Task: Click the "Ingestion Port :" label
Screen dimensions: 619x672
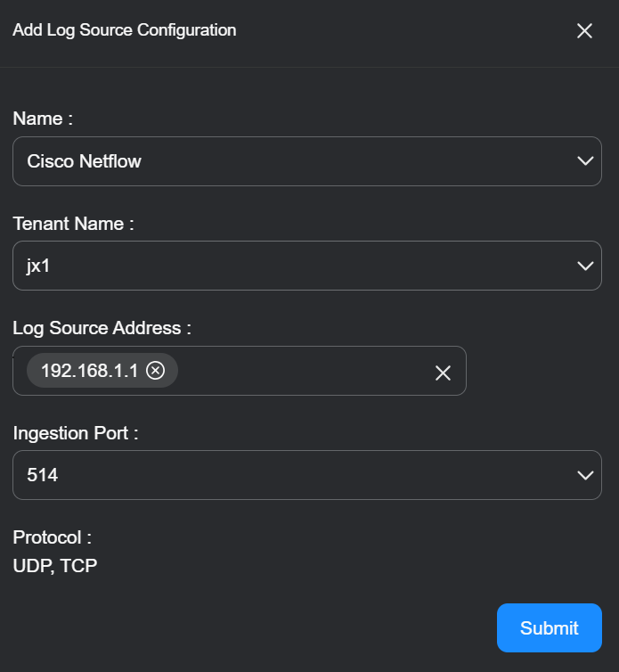Action: [x=76, y=433]
